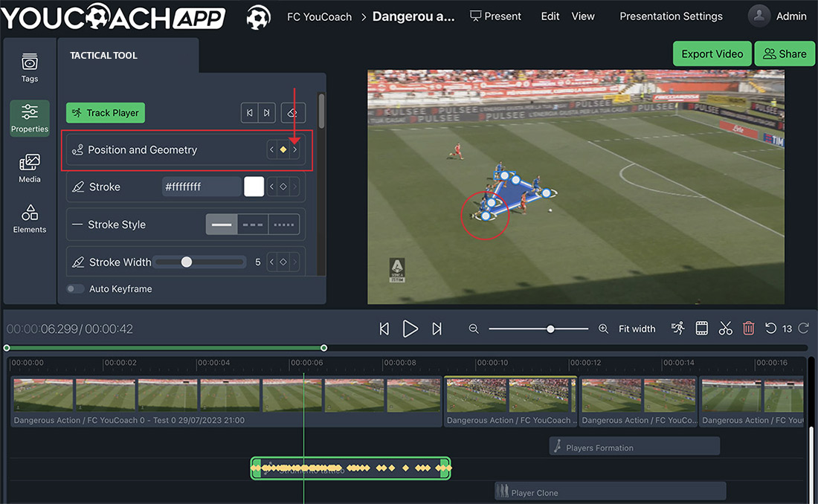This screenshot has height=504, width=818.
Task: Click the running player tracking icon
Action: [x=678, y=328]
